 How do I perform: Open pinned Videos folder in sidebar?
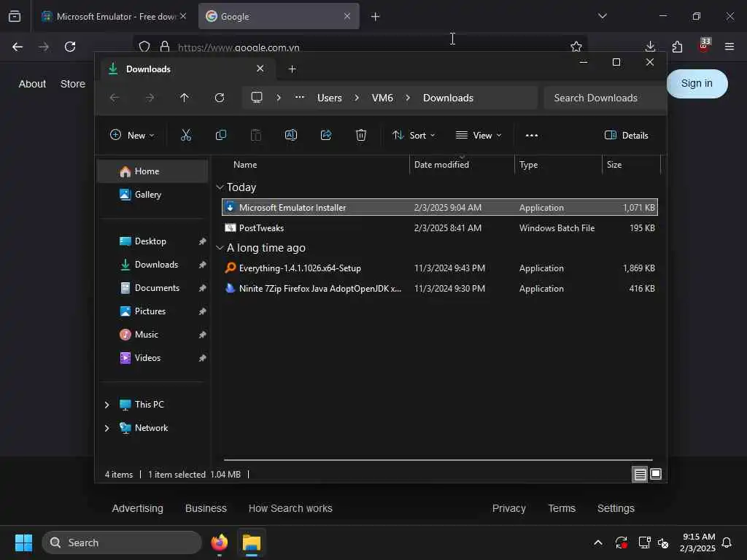point(153,357)
